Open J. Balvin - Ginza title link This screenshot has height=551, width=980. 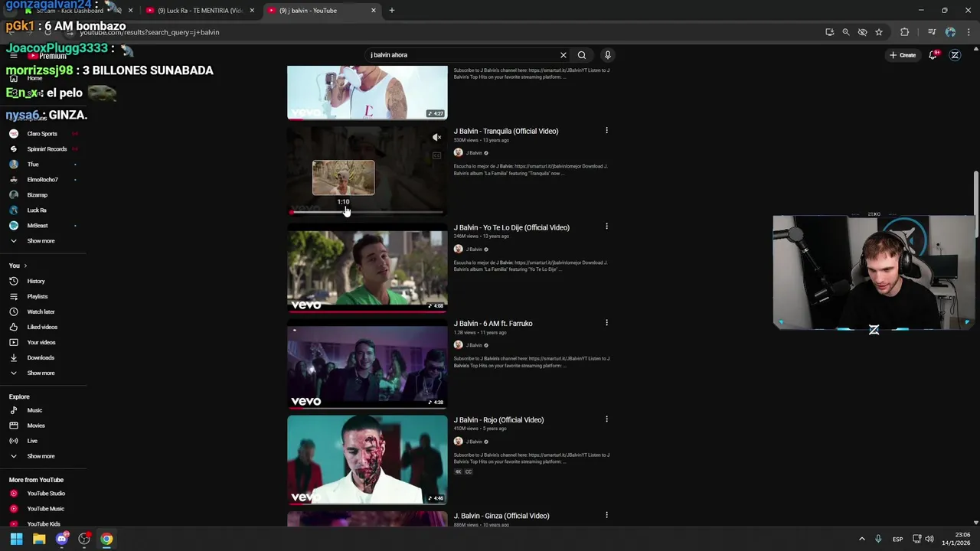click(501, 516)
